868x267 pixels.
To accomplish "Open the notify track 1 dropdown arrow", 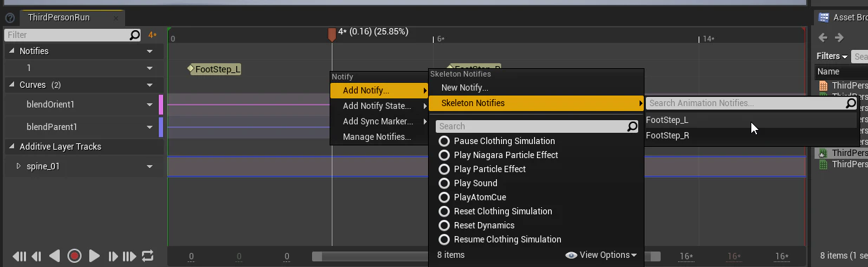I will (150, 68).
